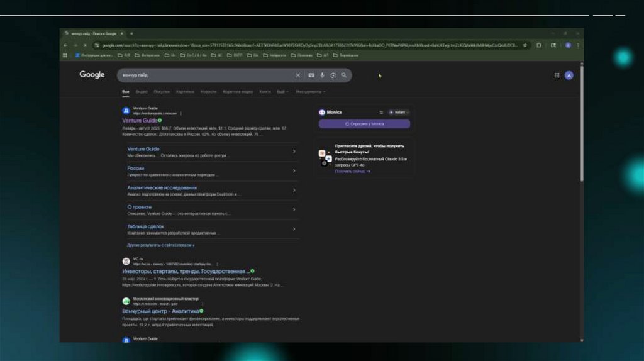
Task: Open the Chrome extensions puzzle icon
Action: (x=539, y=45)
